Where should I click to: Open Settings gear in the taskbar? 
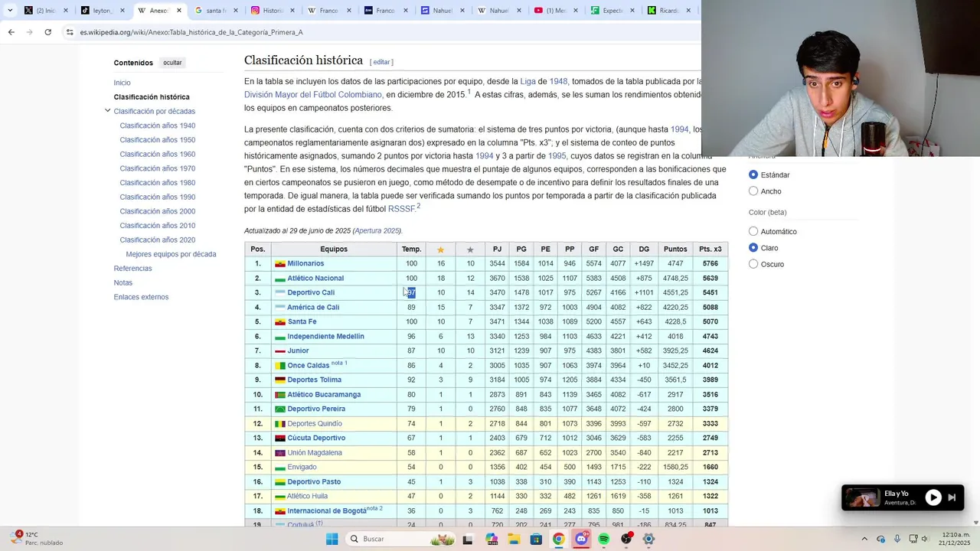[648, 539]
